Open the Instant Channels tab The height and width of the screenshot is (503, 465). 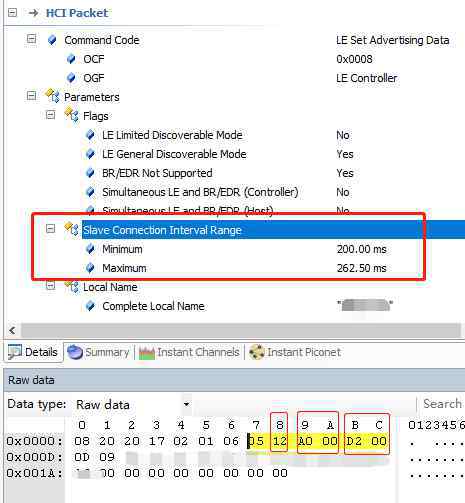[189, 352]
